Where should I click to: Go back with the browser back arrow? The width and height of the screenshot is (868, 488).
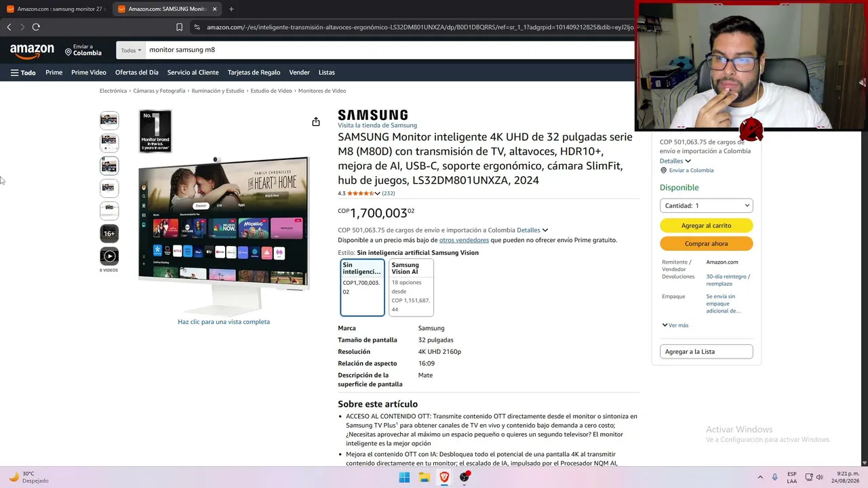[9, 27]
